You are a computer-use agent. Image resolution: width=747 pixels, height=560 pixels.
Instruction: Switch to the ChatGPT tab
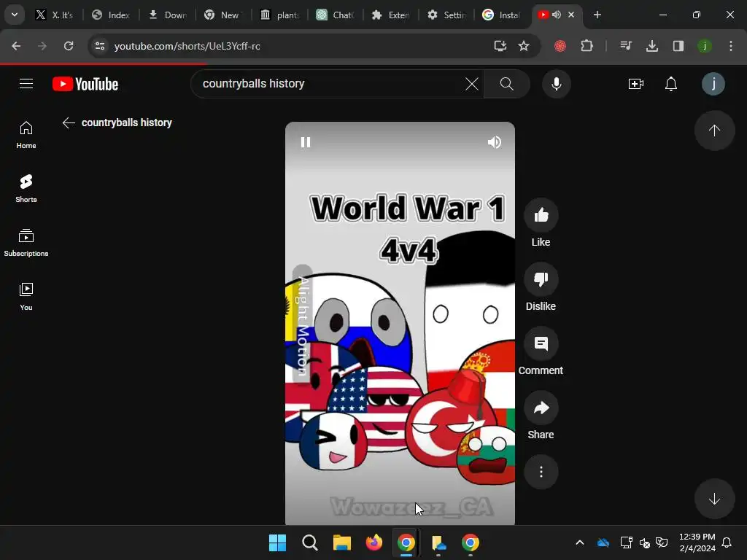[x=336, y=15]
